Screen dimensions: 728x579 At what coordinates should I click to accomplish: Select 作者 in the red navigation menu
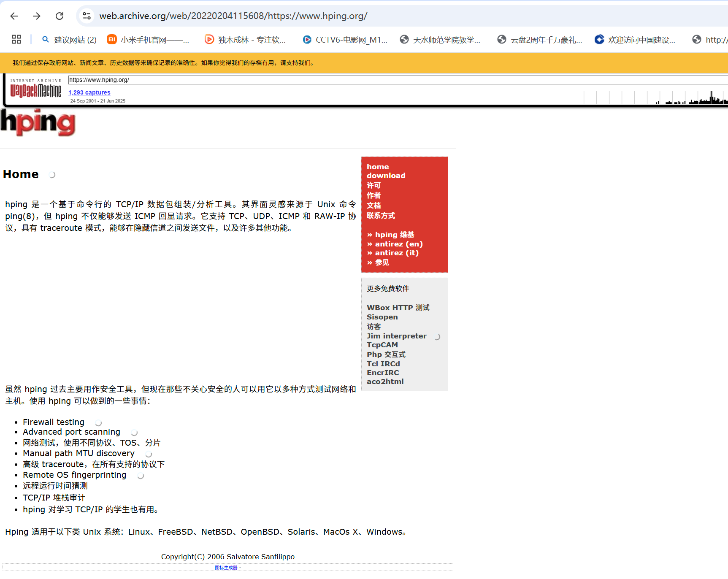pos(373,195)
